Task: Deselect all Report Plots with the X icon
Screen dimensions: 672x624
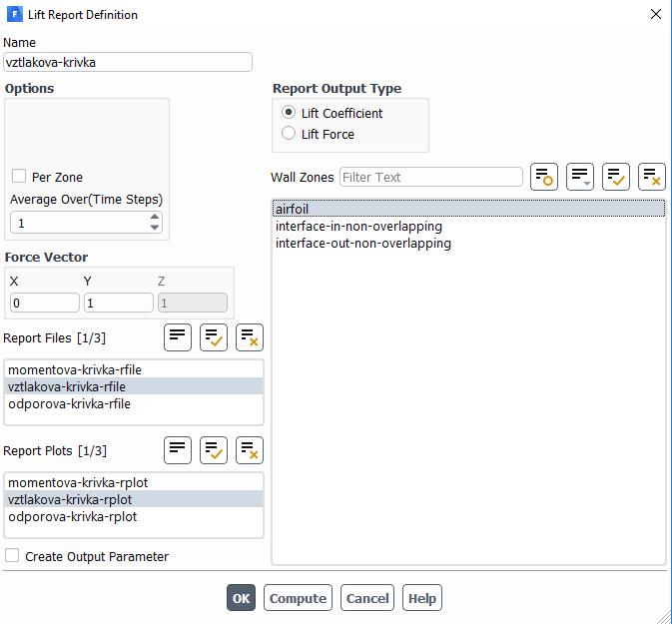Action: point(250,450)
